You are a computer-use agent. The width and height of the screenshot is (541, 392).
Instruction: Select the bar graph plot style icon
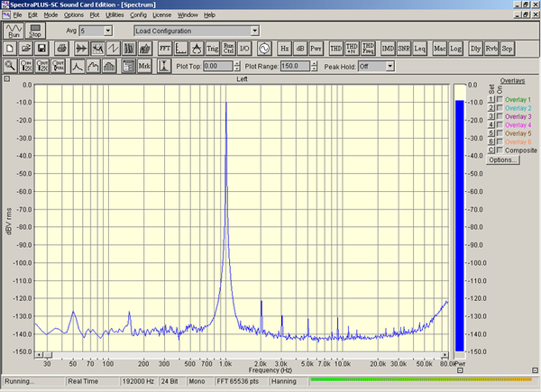[x=109, y=66]
